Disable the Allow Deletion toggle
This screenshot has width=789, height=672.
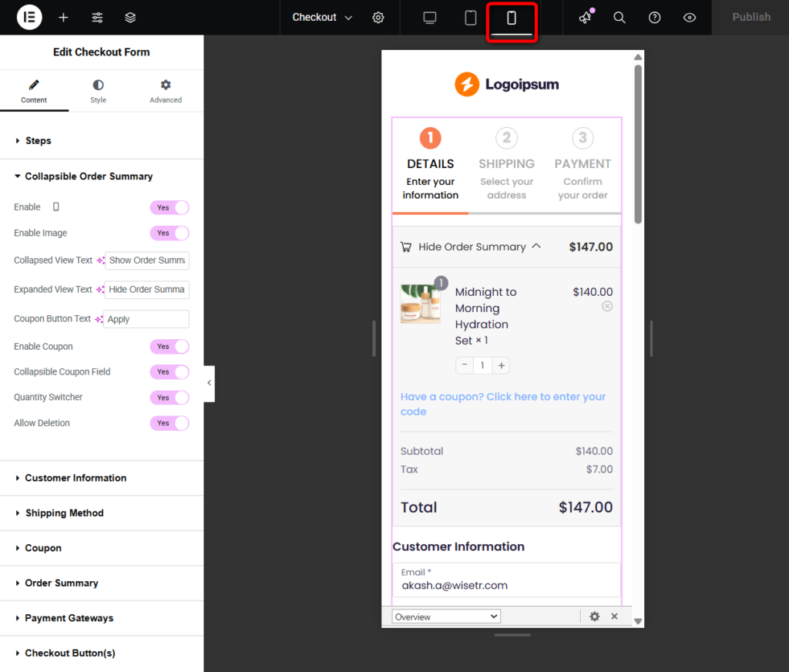point(170,422)
